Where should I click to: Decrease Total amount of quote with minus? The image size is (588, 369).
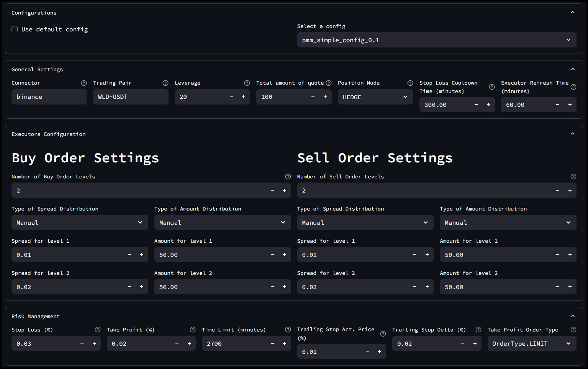[x=313, y=97]
